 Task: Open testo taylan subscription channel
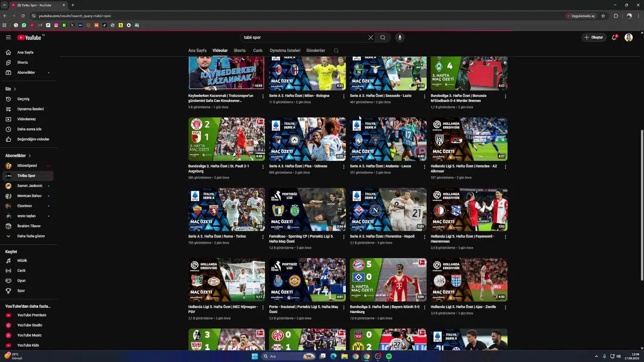[28, 216]
